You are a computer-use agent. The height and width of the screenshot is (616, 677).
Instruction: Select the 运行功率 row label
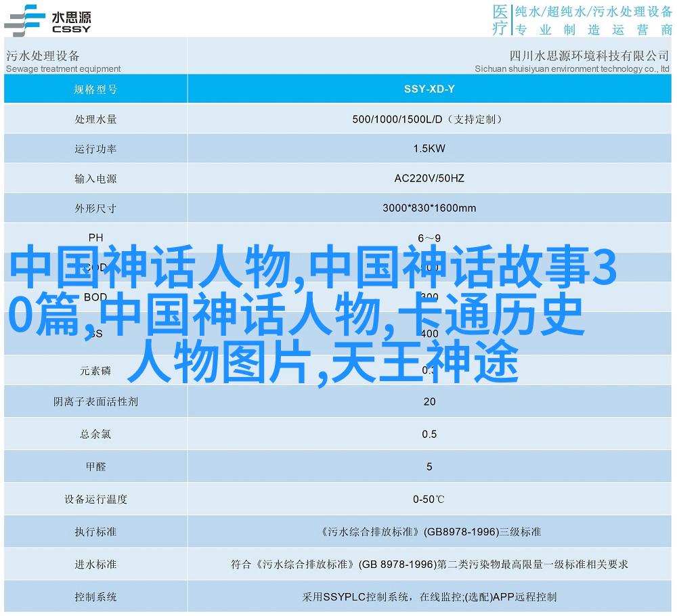95,149
